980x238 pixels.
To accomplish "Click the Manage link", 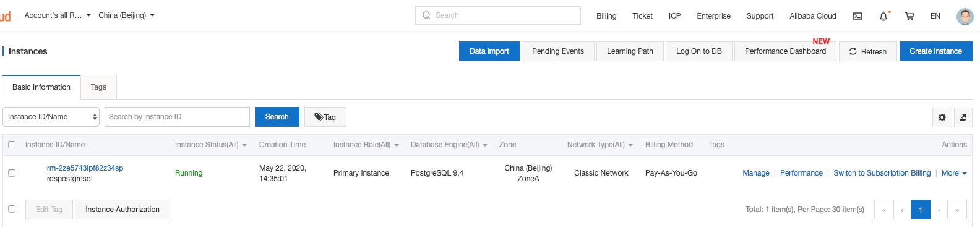I will point(755,173).
